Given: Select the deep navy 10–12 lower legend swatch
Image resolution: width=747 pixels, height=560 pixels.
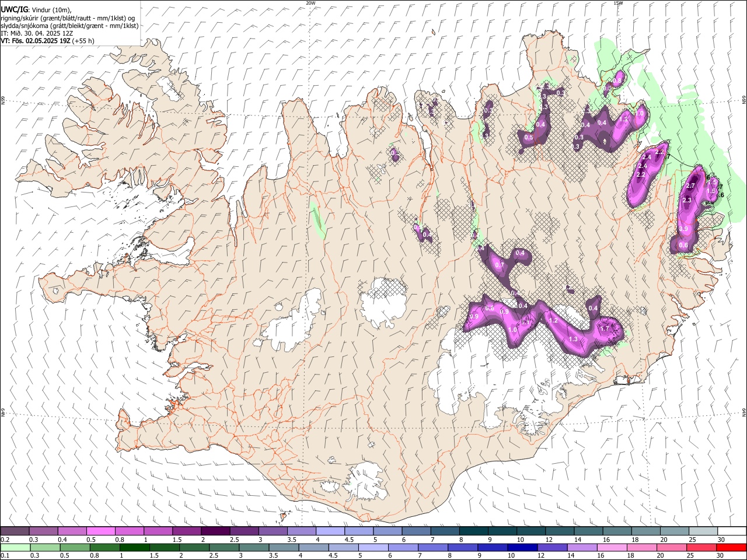Looking at the screenshot, I should click(522, 547).
